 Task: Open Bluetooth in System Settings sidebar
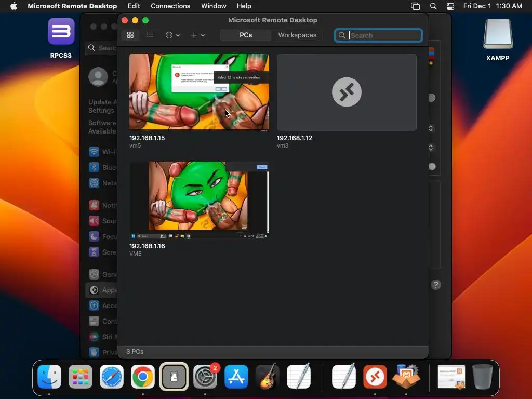click(x=102, y=167)
